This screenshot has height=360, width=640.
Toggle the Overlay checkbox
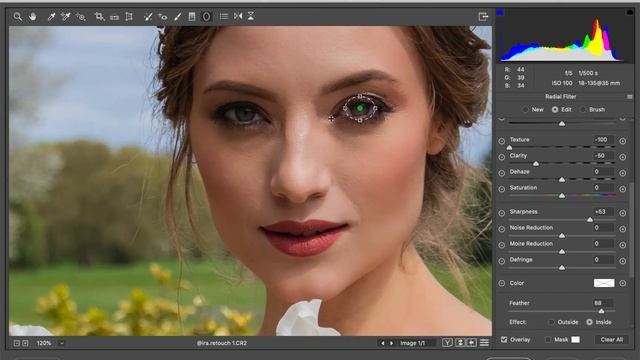pos(504,340)
